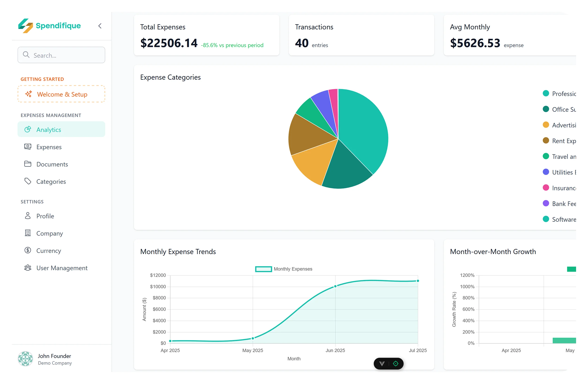Click the magnifying glass search icon
The width and height of the screenshot is (588, 384).
[26, 54]
